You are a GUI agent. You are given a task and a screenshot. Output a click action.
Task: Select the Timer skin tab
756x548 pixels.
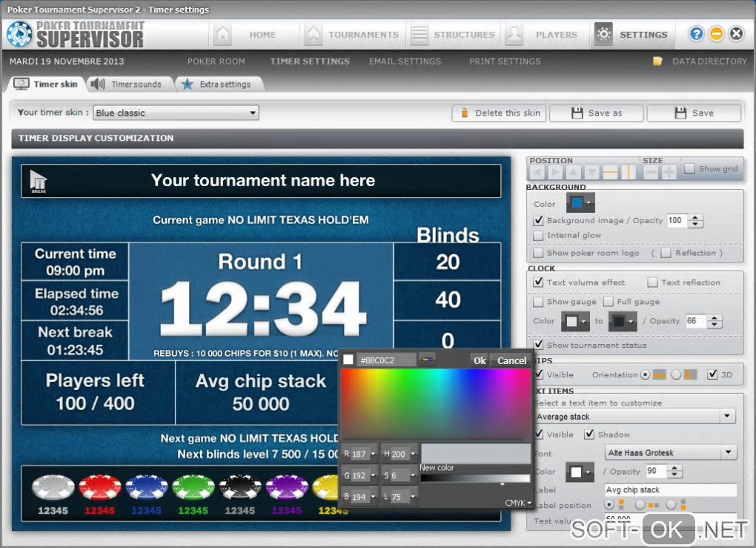click(46, 84)
